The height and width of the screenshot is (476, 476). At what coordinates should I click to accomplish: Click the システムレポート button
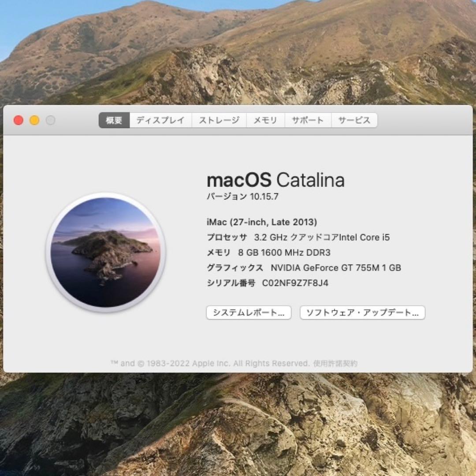click(249, 312)
